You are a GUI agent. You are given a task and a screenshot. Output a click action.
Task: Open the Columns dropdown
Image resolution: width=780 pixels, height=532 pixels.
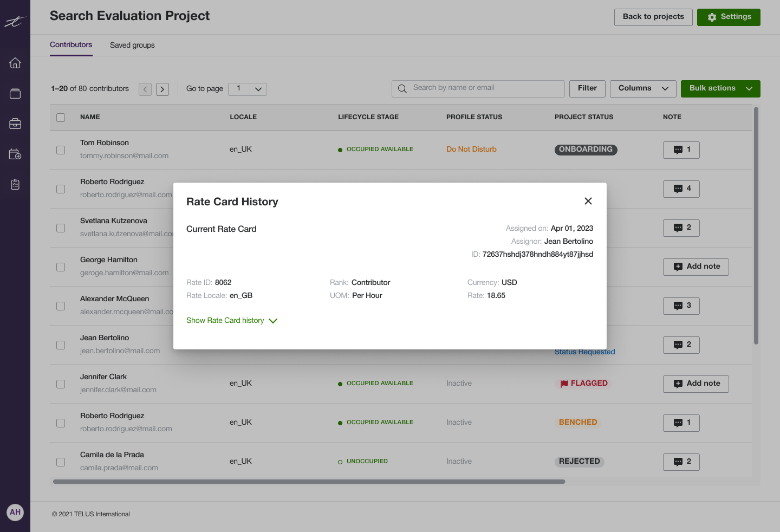[x=642, y=88]
